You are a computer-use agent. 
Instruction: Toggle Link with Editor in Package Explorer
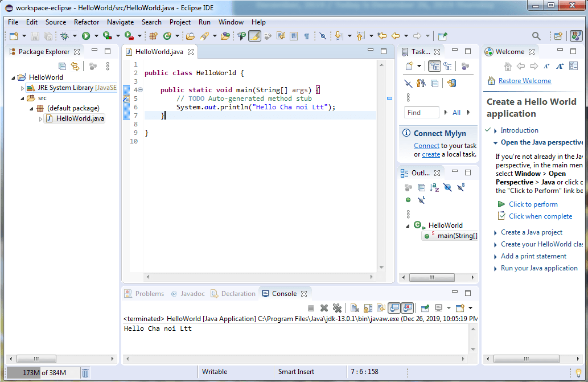click(75, 67)
